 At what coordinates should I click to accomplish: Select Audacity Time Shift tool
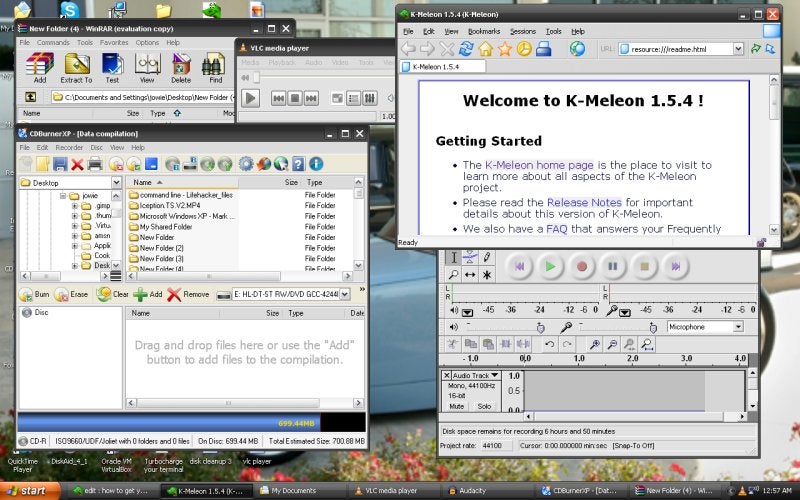(470, 275)
